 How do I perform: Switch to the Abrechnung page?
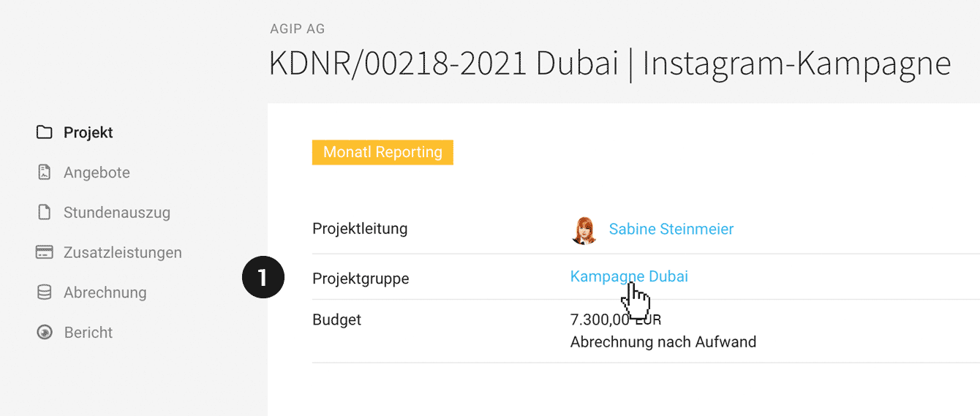[x=105, y=292]
